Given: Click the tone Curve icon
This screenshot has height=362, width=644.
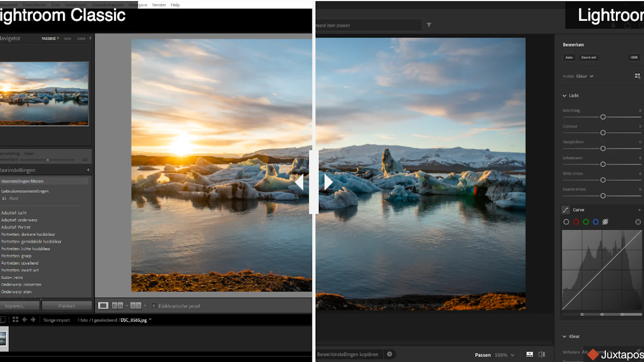Looking at the screenshot, I should (566, 210).
